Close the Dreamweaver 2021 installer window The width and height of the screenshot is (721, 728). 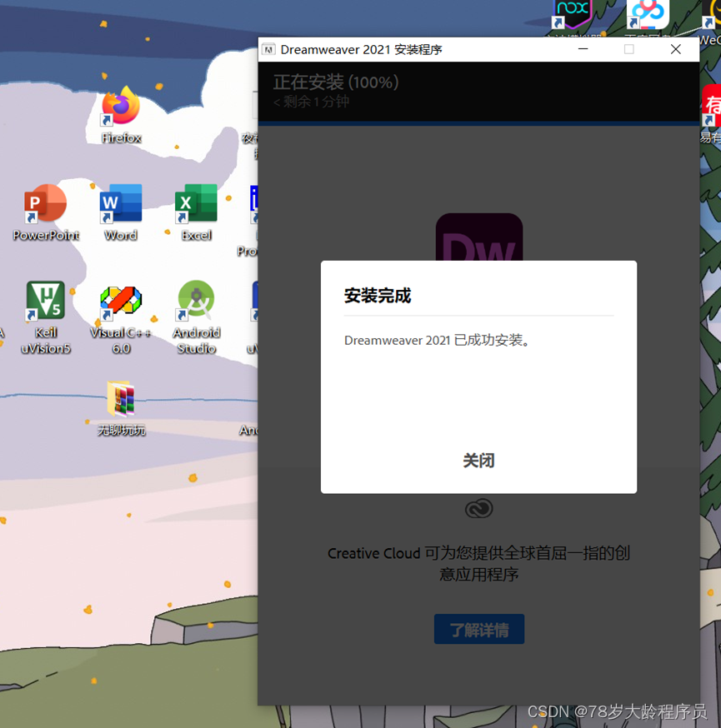(676, 49)
